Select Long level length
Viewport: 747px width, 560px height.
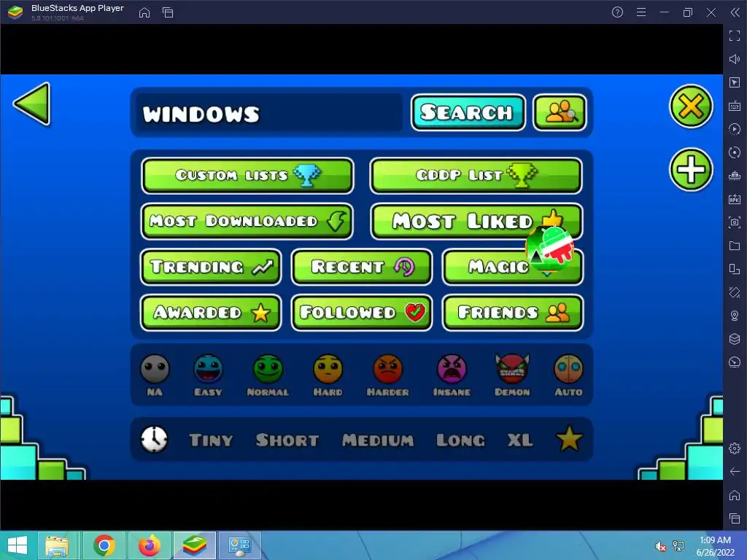point(460,440)
